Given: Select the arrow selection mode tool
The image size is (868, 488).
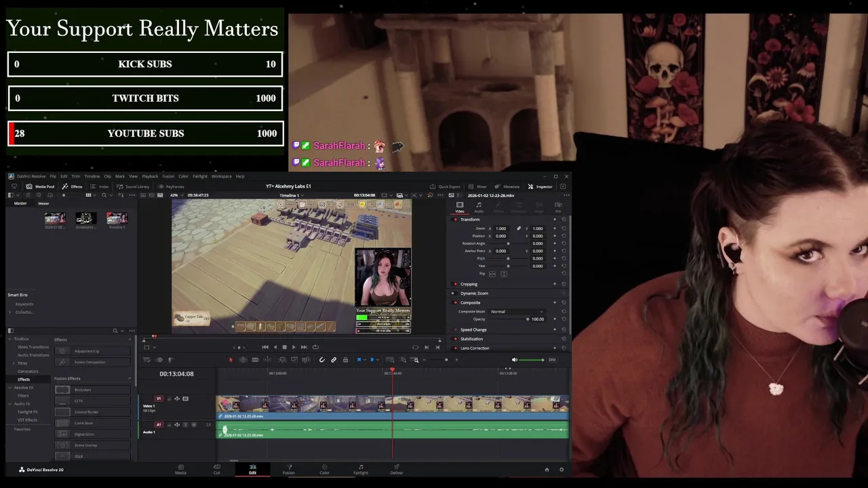Looking at the screenshot, I should (x=231, y=360).
